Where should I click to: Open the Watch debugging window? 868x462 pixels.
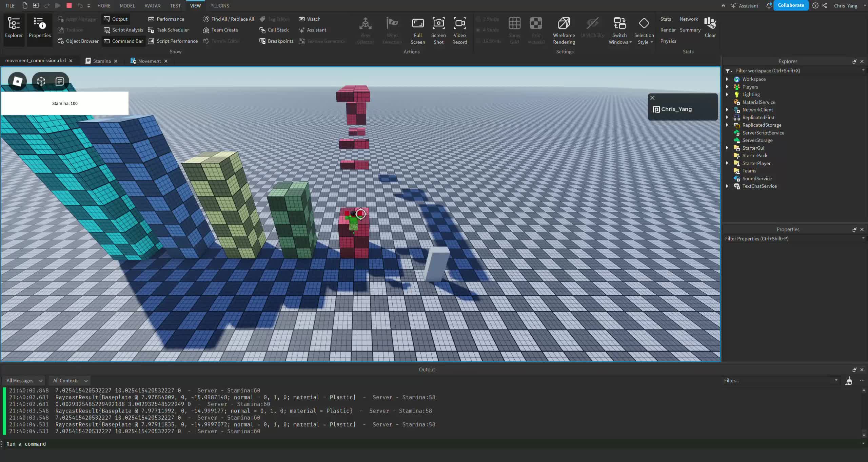tap(309, 19)
